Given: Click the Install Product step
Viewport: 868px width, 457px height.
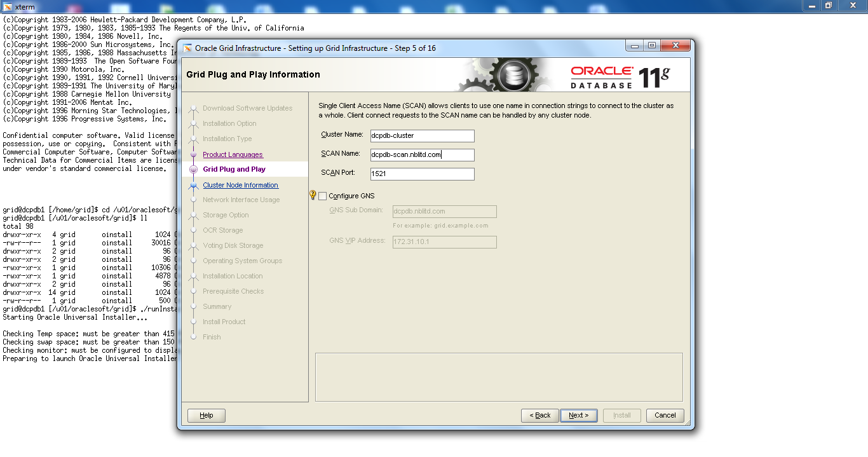Looking at the screenshot, I should pyautogui.click(x=224, y=322).
